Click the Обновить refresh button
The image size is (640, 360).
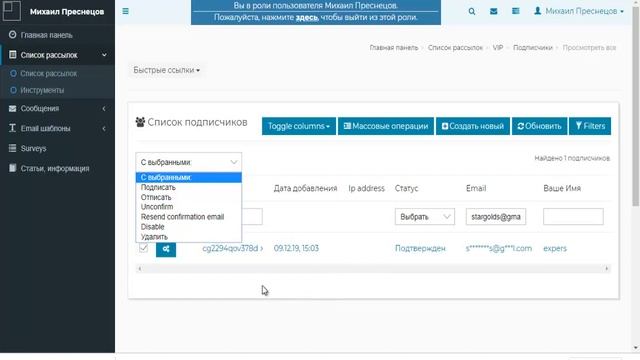tap(539, 126)
